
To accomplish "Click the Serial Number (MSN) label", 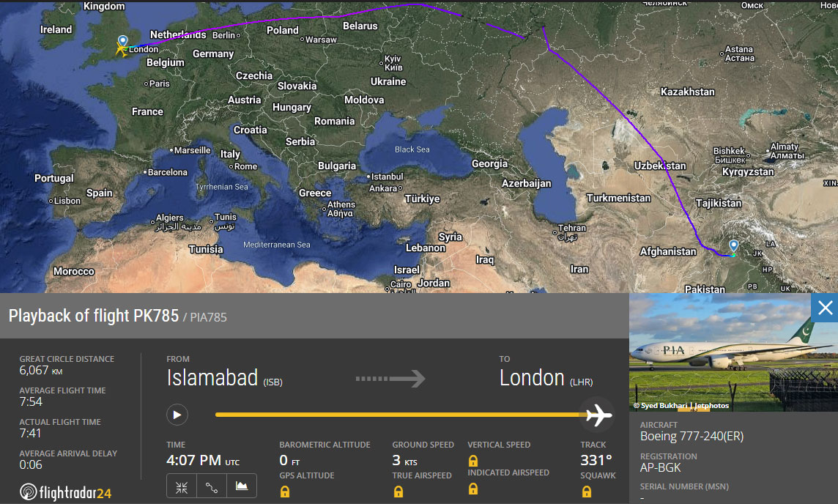I will pyautogui.click(x=684, y=486).
